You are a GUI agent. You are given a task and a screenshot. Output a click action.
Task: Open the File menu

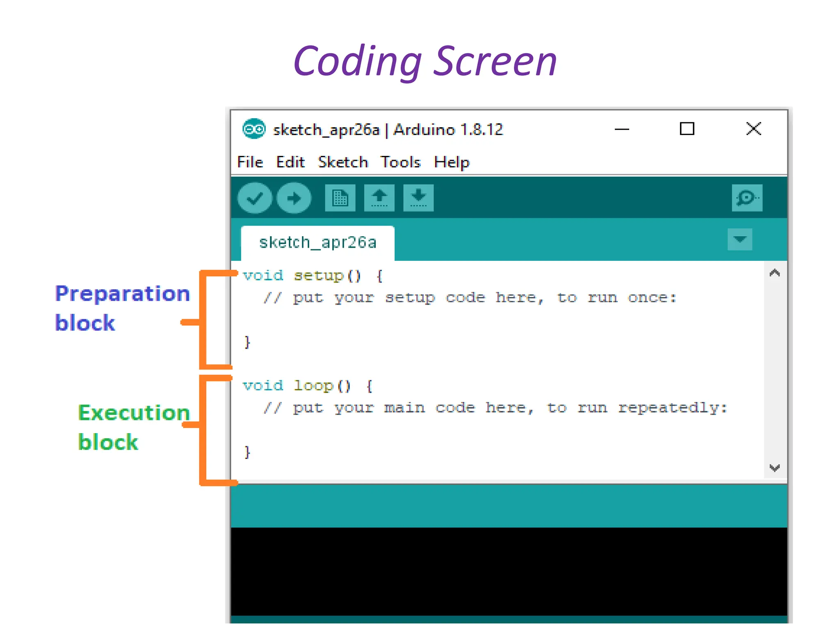point(250,162)
